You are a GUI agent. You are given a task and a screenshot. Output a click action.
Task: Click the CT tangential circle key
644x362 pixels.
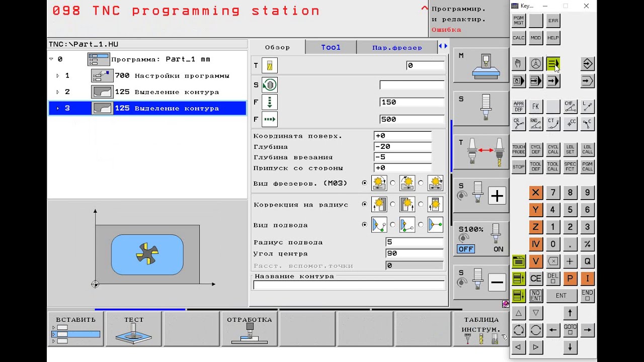[553, 124]
